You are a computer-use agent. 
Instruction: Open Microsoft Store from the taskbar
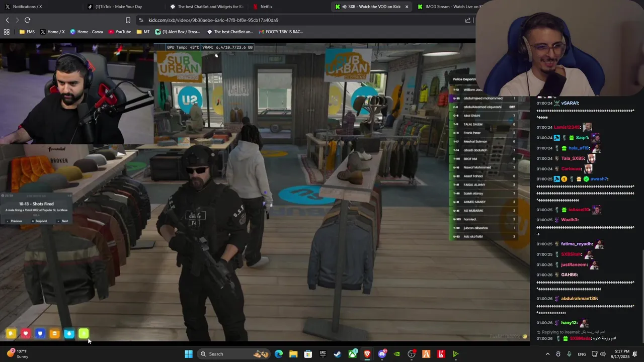308,354
